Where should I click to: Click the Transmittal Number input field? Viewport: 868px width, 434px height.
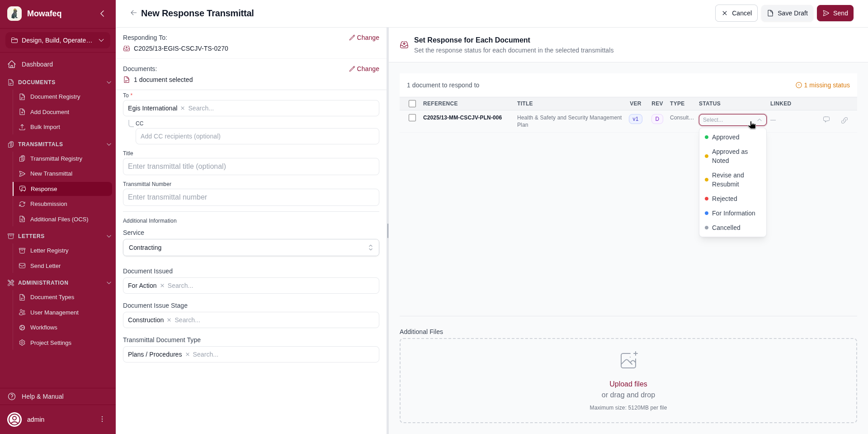click(251, 197)
